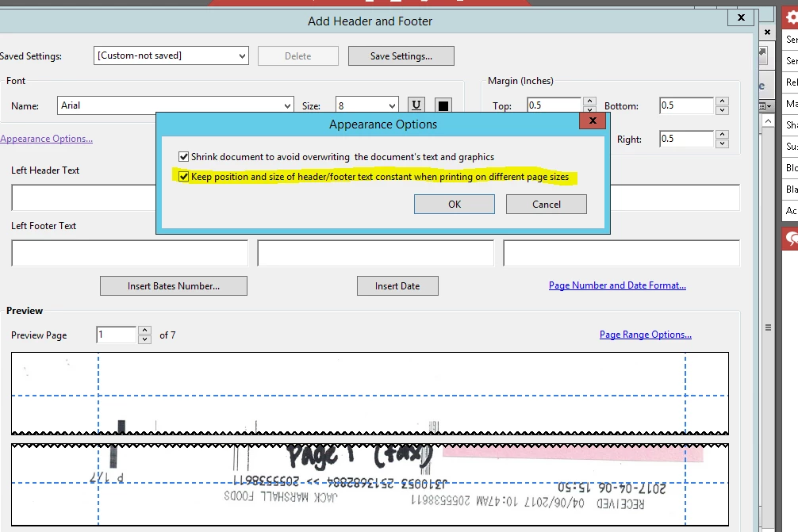Click the footer preview thumbnail
The image size is (798, 532).
click(x=370, y=484)
